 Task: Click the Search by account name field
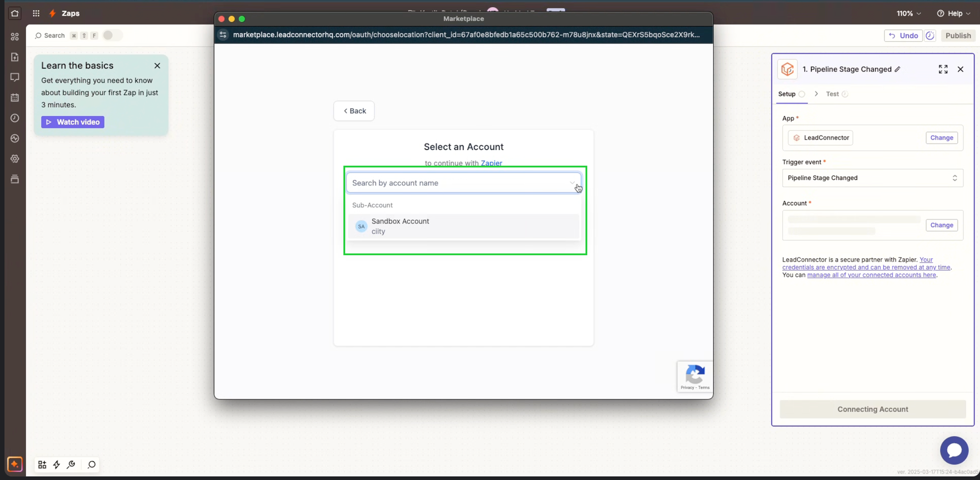tap(458, 183)
